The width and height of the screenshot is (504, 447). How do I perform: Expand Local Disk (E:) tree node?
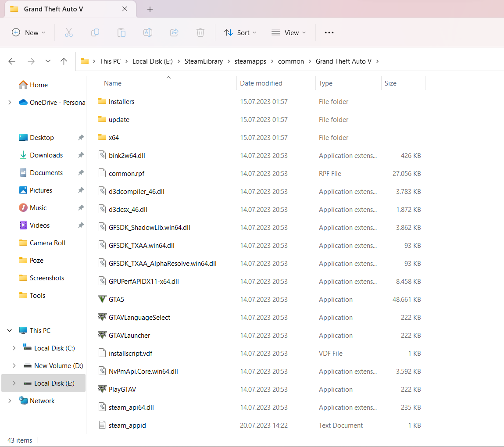[x=14, y=383]
